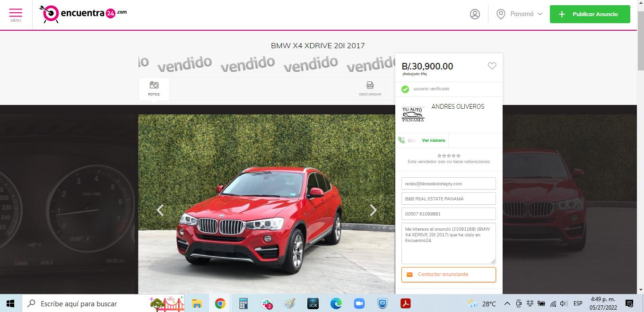Click the volume speaker tray icon
Viewport: 644px width, 312px height.
click(564, 303)
